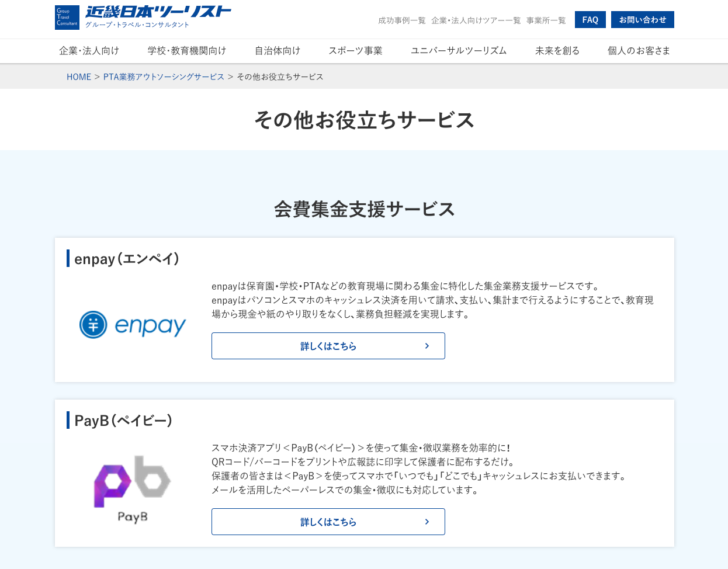The image size is (728, 569).
Task: Open the FAQ page
Action: 590,20
